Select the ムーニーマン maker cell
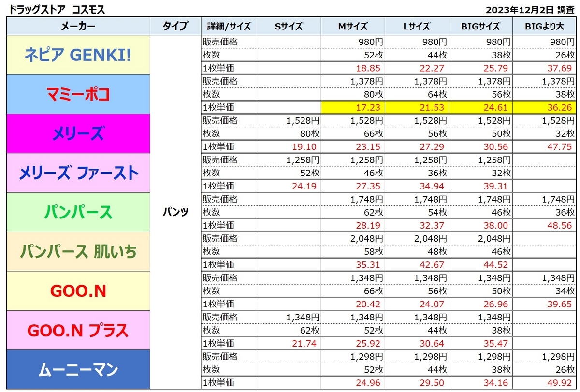The width and height of the screenshot is (580, 392). click(x=77, y=370)
